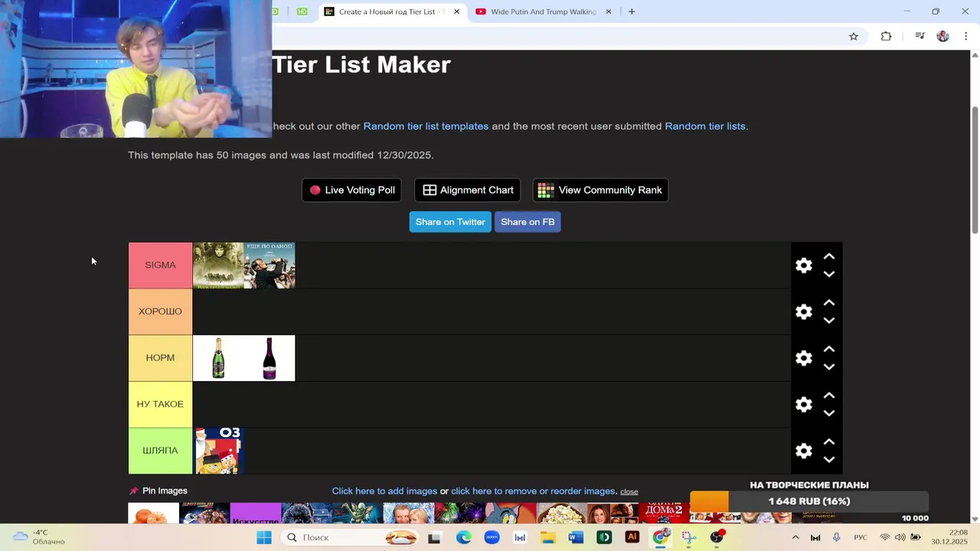Screen dimensions: 980x551
Task: Open Random tier lists link
Action: [705, 126]
